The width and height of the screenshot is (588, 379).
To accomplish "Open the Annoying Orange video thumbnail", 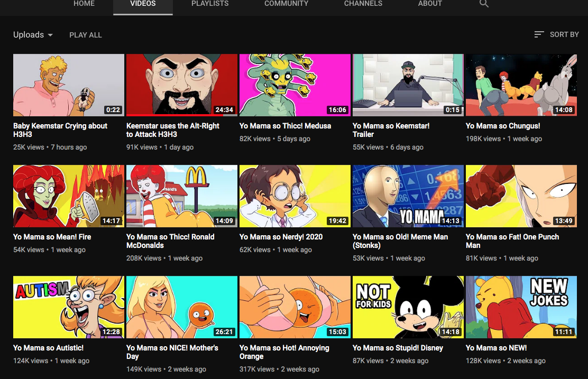I will 295,307.
